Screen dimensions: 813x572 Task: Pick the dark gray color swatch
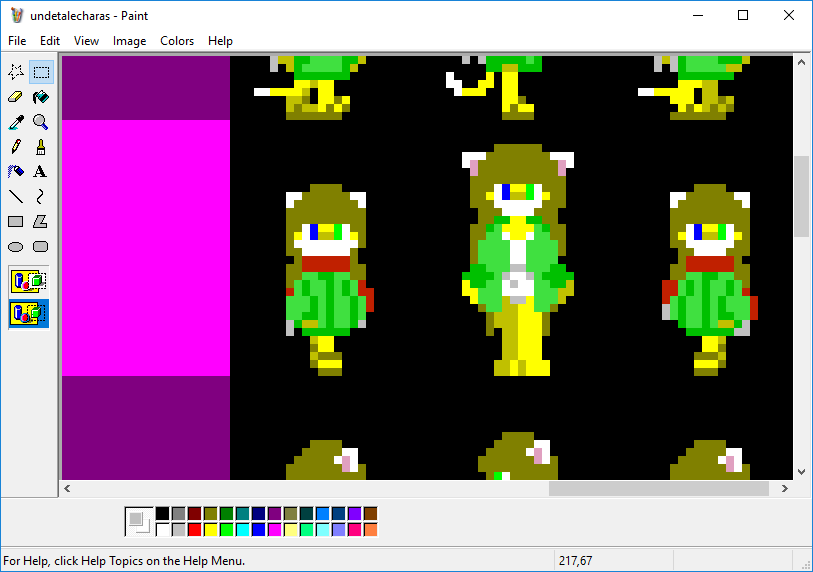coord(178,513)
